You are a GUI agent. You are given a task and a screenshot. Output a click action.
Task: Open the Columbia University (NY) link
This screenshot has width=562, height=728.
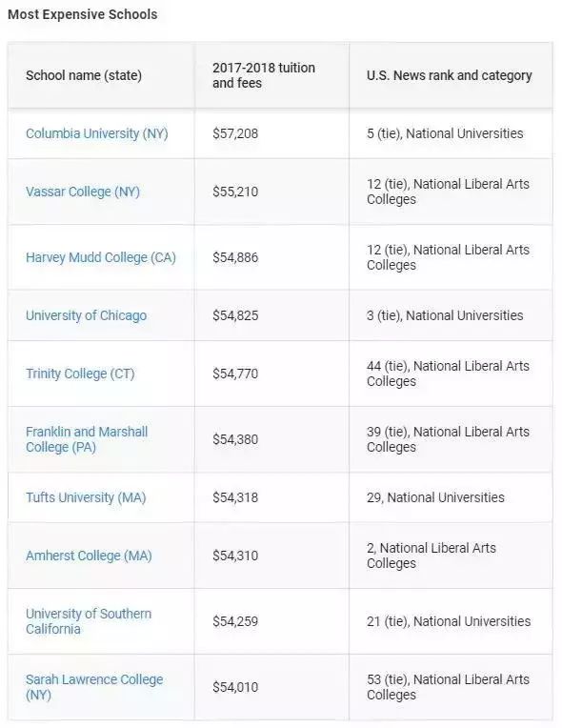click(96, 133)
